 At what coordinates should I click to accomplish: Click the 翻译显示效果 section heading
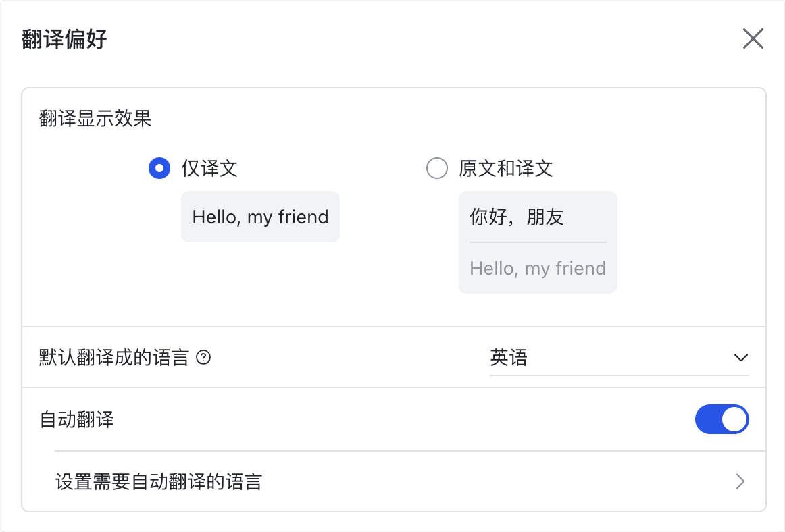pyautogui.click(x=95, y=119)
